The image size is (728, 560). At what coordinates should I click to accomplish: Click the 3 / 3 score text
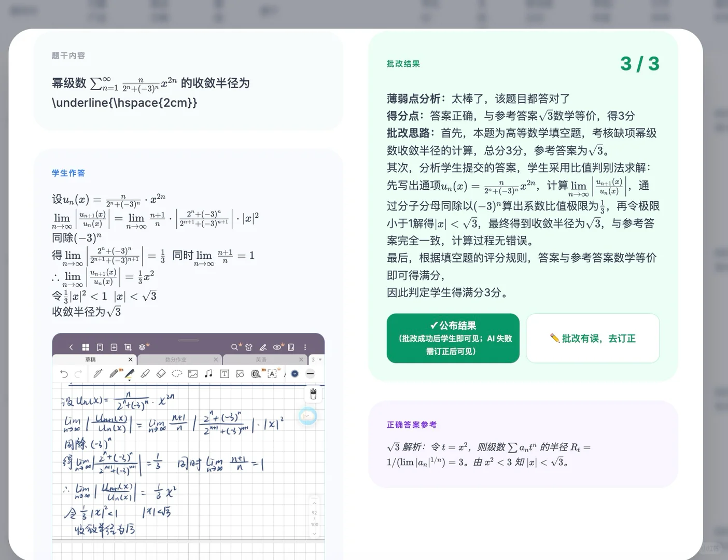pyautogui.click(x=640, y=64)
